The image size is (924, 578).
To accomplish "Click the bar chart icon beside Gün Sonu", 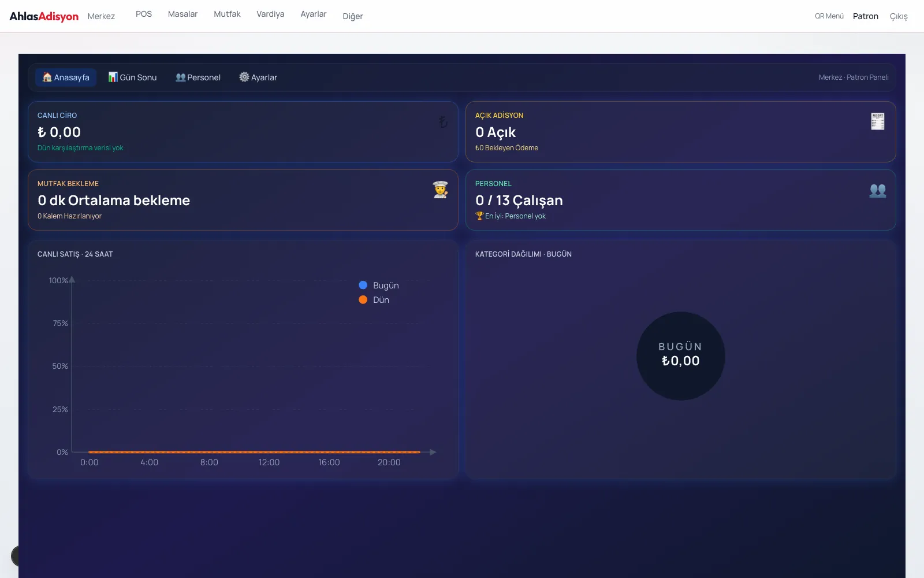I will pos(113,77).
